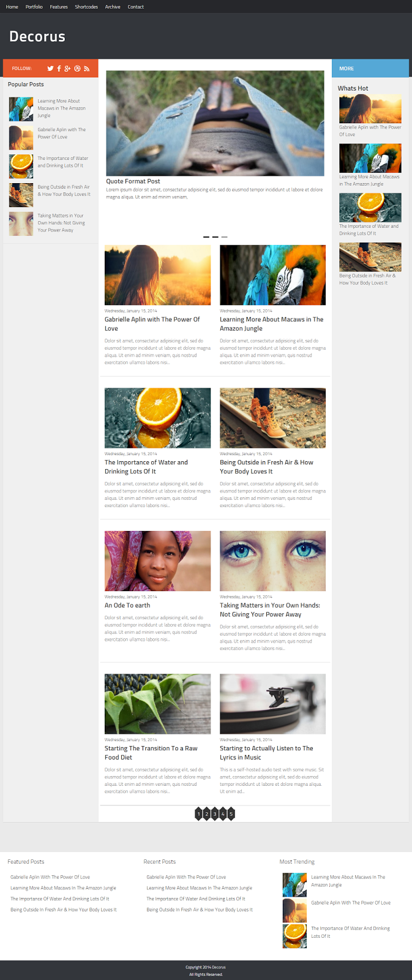Select the third slider indicator dash

click(225, 236)
